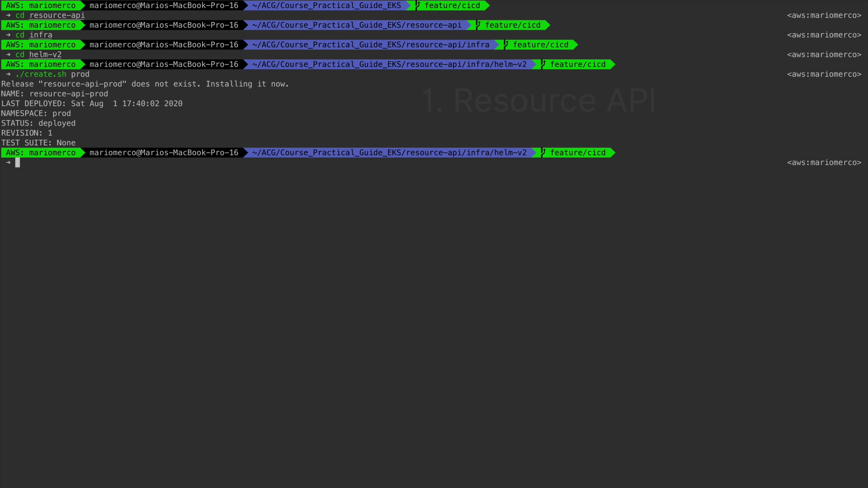Click the 'AWS: mariomerco' segment on the first line
The height and width of the screenshot is (488, 868).
41,5
